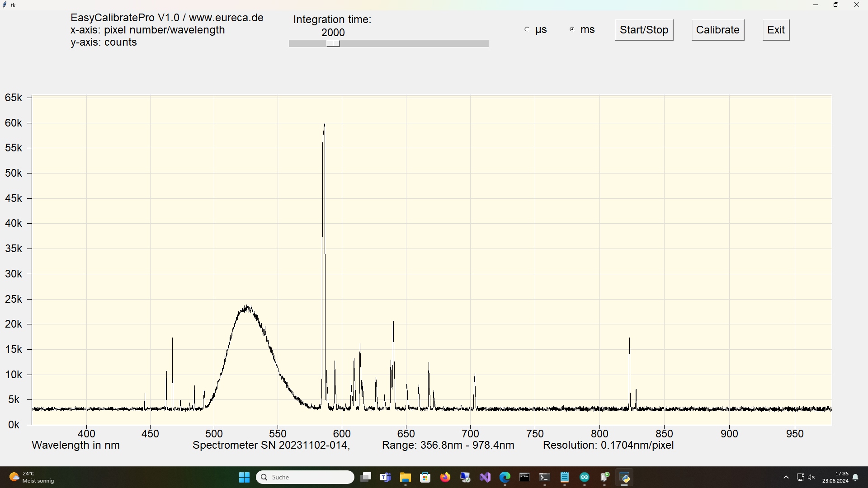Show hidden system tray icons
The height and width of the screenshot is (488, 868).
(x=786, y=477)
